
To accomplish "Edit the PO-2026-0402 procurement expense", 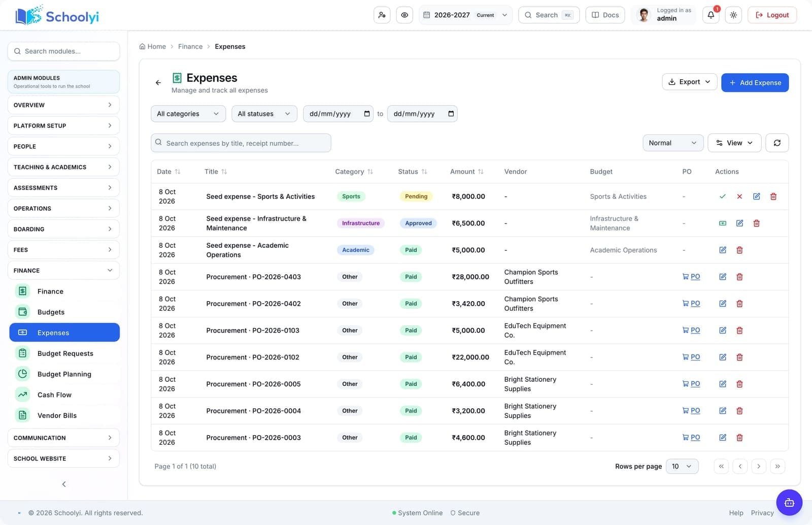I will click(x=722, y=304).
